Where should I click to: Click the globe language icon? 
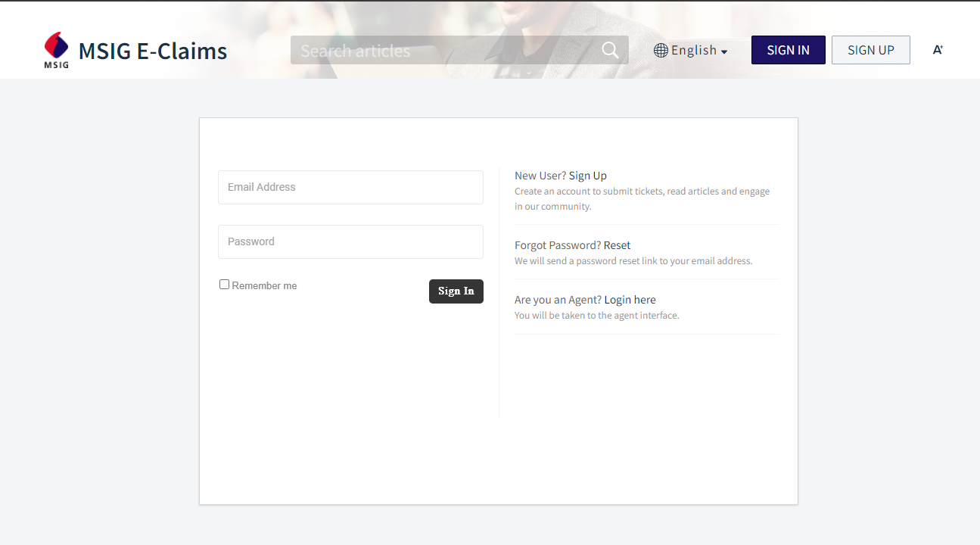661,50
